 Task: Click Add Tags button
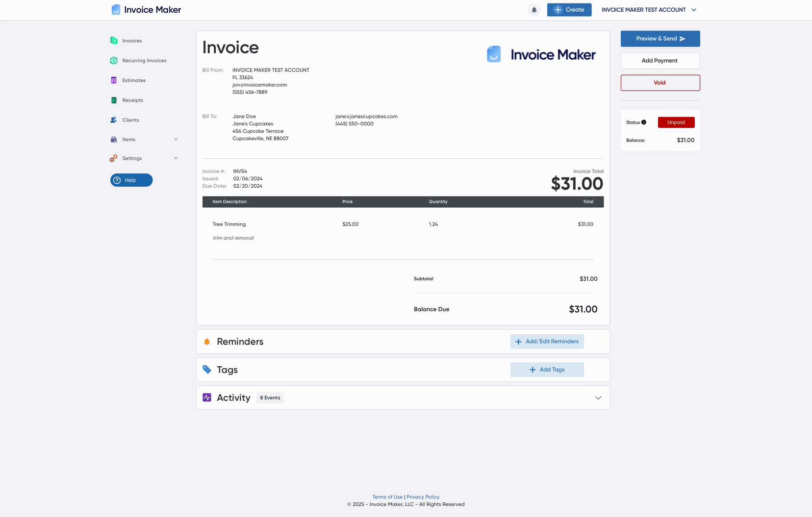coord(547,370)
